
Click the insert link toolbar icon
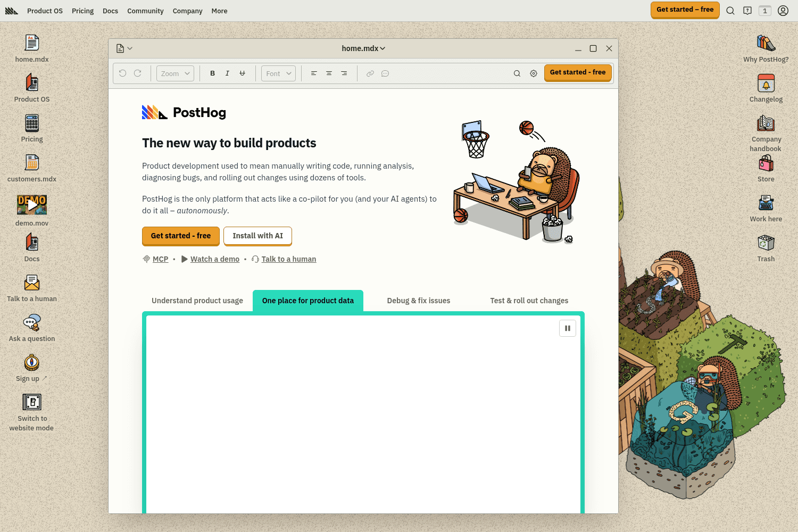(370, 73)
